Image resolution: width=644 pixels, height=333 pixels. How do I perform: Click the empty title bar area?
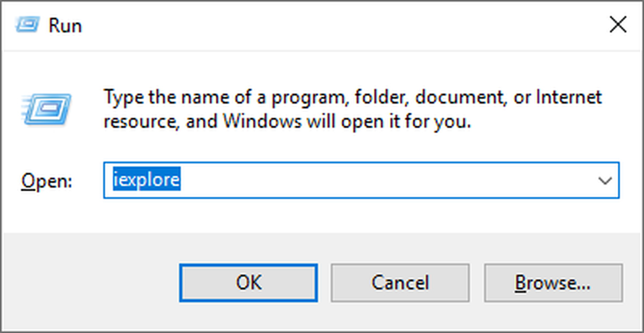(x=343, y=25)
